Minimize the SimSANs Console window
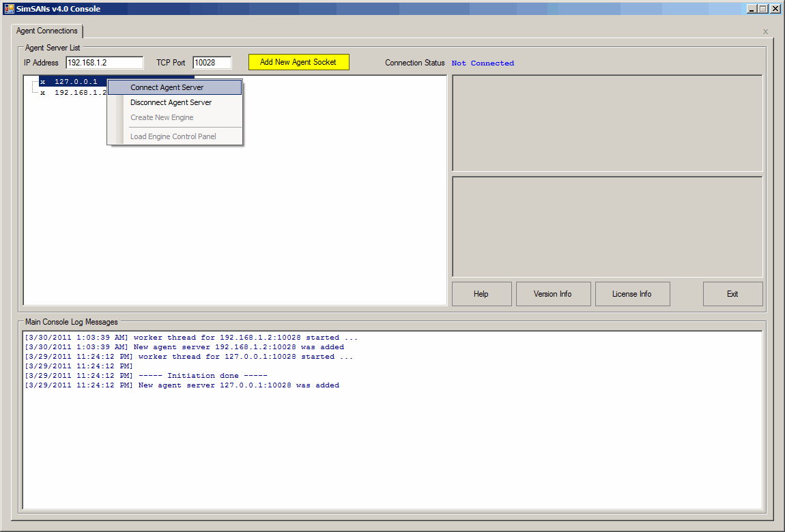Image resolution: width=785 pixels, height=532 pixels. (x=752, y=9)
